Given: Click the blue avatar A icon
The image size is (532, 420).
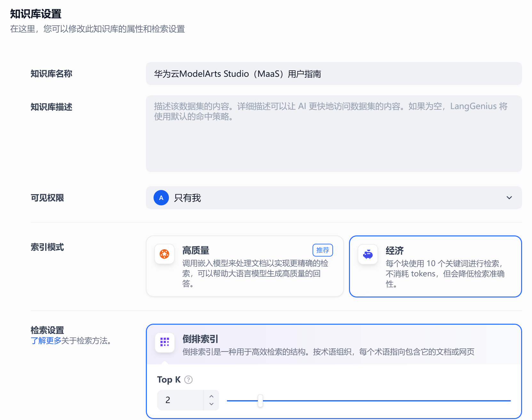Looking at the screenshot, I should pyautogui.click(x=161, y=198).
